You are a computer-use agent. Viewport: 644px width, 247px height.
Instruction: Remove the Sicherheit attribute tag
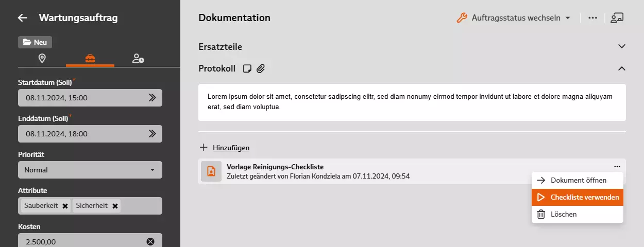(115, 206)
